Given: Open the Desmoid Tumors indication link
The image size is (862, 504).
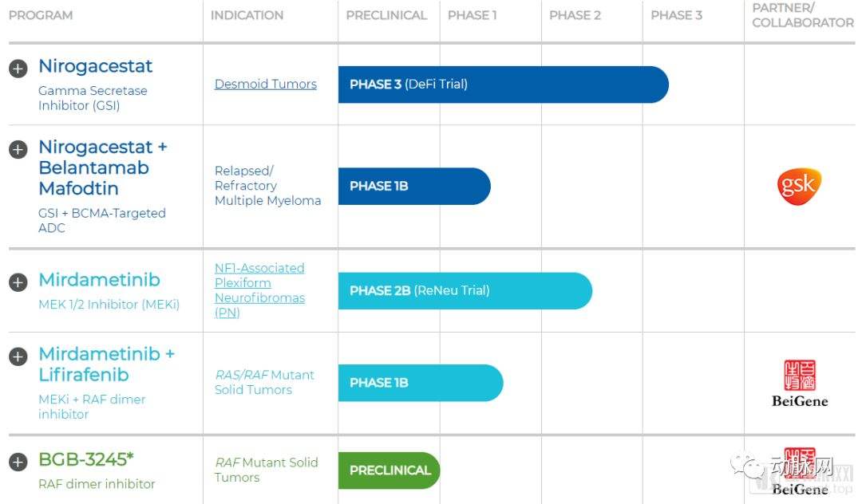Looking at the screenshot, I should [265, 85].
